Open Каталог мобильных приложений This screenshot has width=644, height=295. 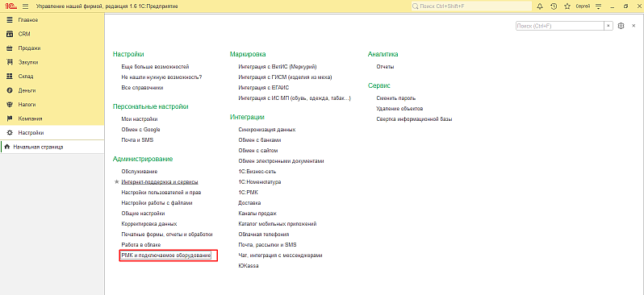278,224
